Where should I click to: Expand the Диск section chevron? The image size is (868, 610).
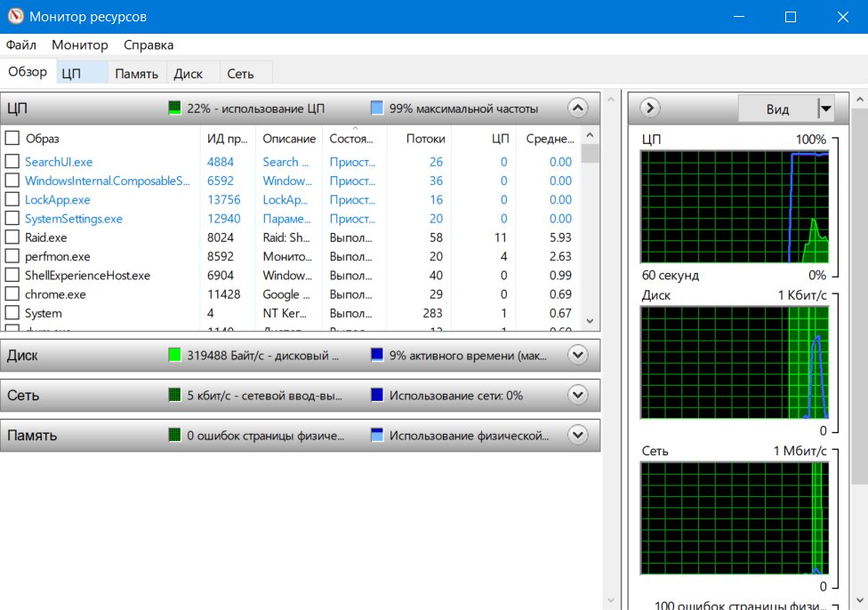(577, 355)
